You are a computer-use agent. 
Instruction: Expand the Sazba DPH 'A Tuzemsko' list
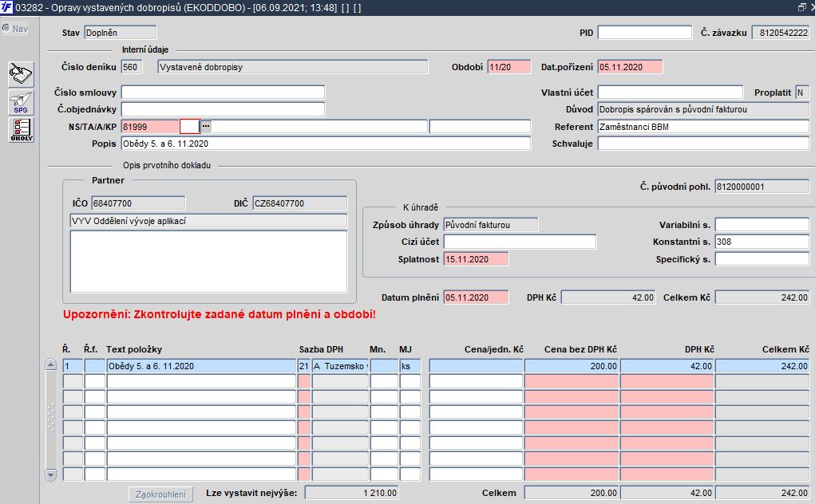[x=340, y=366]
